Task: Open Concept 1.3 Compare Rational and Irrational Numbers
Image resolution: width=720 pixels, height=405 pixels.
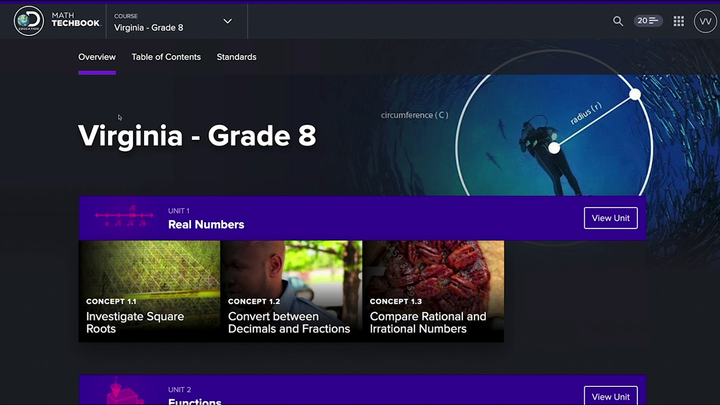Action: tap(433, 291)
